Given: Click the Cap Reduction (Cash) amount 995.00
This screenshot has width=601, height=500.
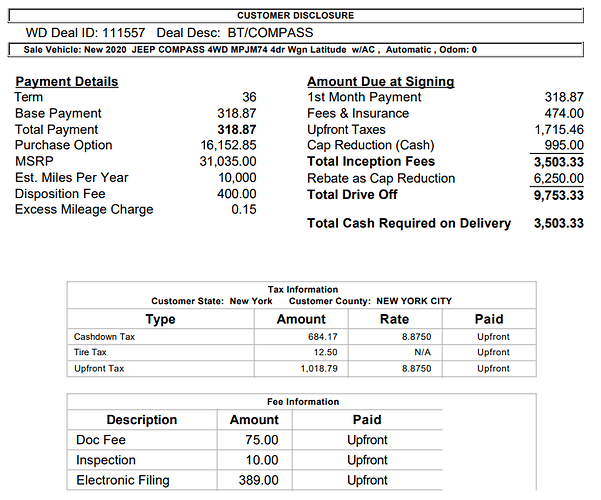Looking at the screenshot, I should 564,145.
